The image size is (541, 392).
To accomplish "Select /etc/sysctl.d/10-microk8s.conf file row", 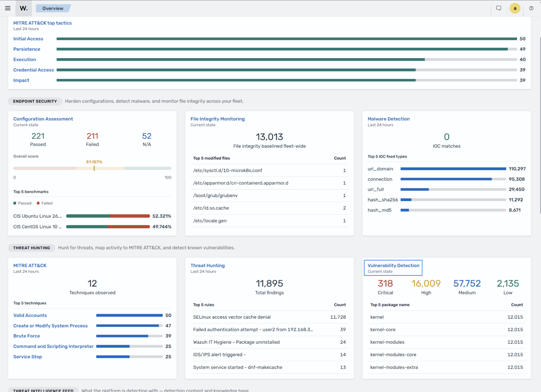I will point(269,170).
